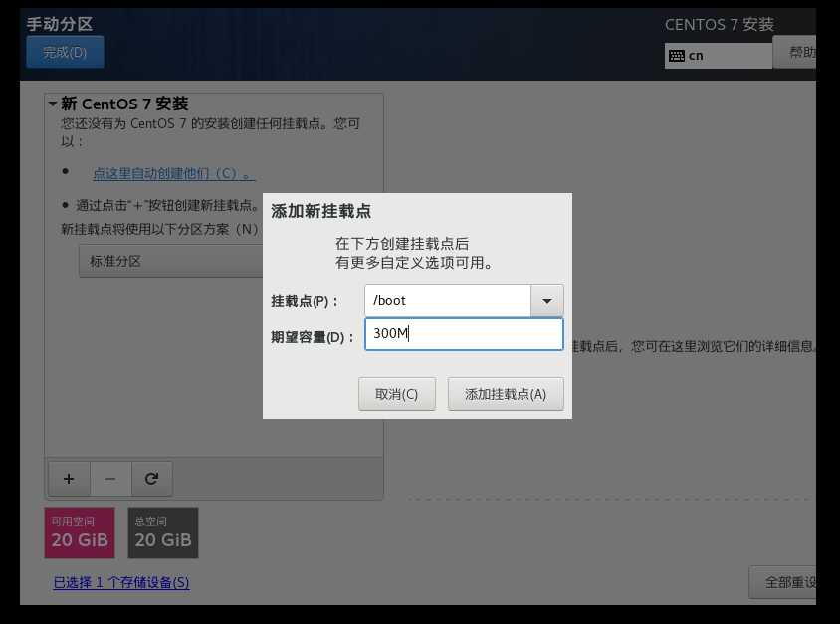
Task: Click the 取消(C) button
Action: pyautogui.click(x=397, y=394)
